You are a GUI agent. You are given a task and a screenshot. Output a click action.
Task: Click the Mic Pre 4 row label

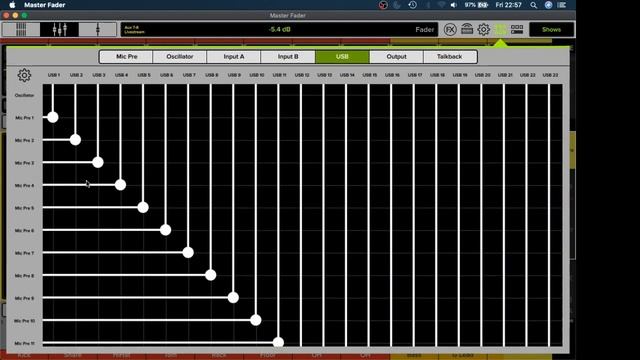point(24,186)
